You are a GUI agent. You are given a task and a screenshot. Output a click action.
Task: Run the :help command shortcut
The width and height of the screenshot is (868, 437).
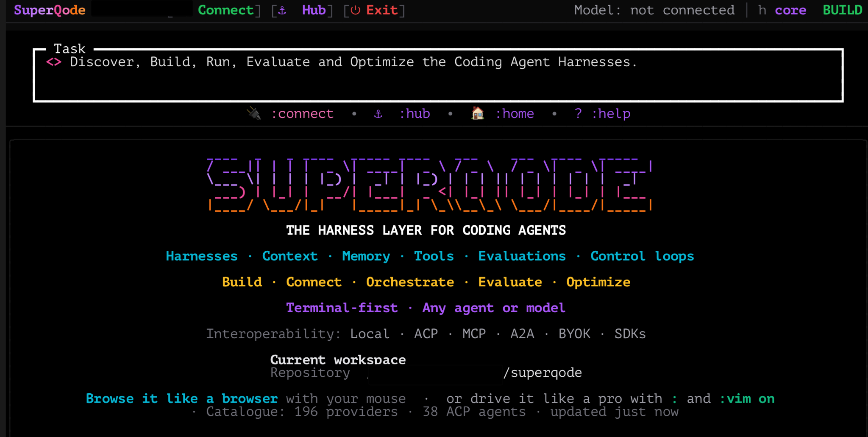tap(611, 114)
